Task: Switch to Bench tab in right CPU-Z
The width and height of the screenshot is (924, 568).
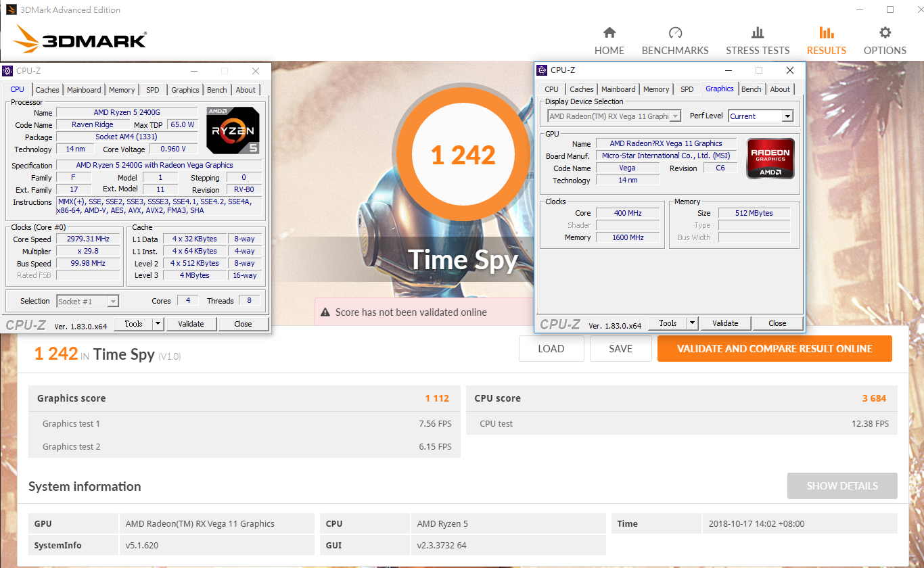Action: coord(752,89)
